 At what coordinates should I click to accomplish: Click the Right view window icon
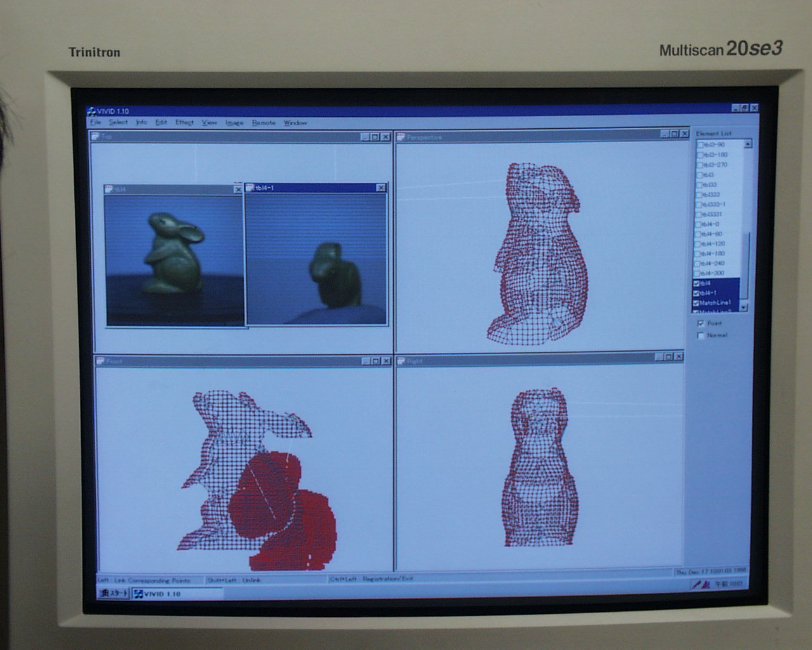(401, 361)
